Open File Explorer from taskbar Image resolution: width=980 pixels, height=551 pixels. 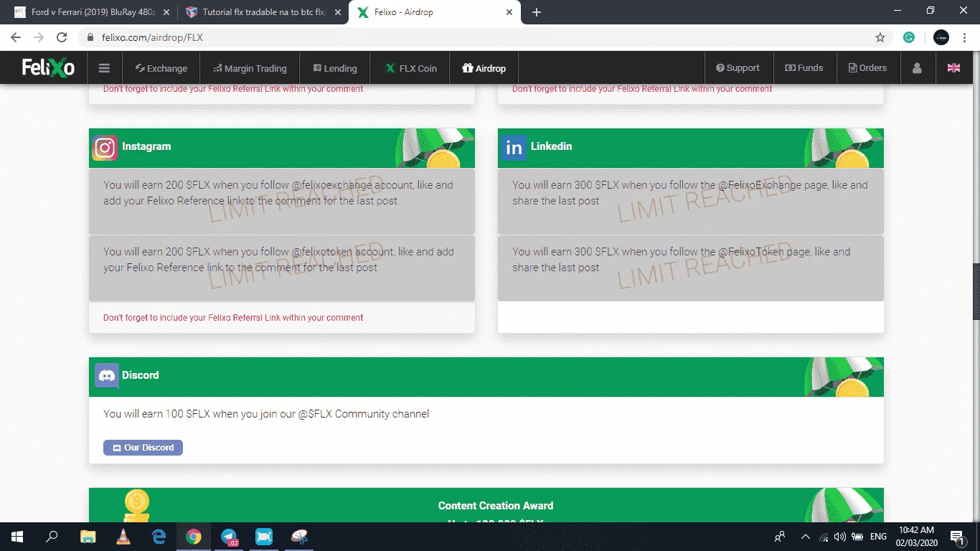pos(88,536)
